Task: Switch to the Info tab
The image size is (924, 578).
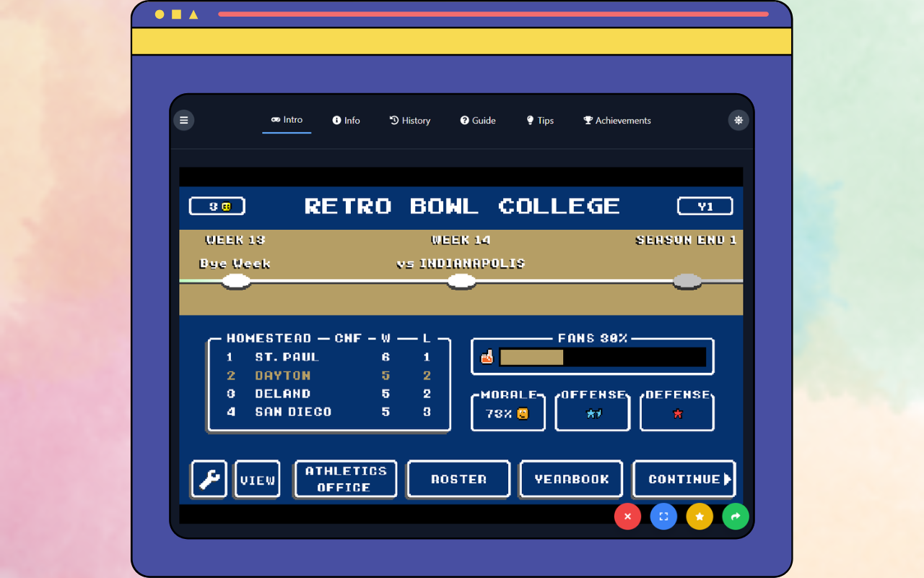Action: pos(346,120)
